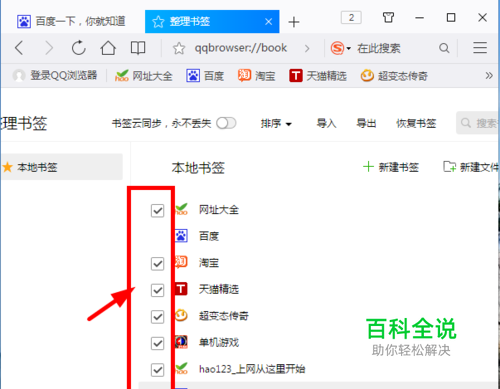The width and height of the screenshot is (500, 389).
Task: Select the 整理书签 tab
Action: [212, 22]
